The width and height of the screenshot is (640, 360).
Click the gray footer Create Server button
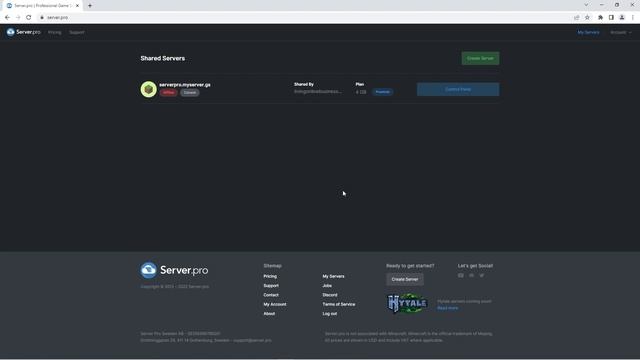tap(405, 279)
